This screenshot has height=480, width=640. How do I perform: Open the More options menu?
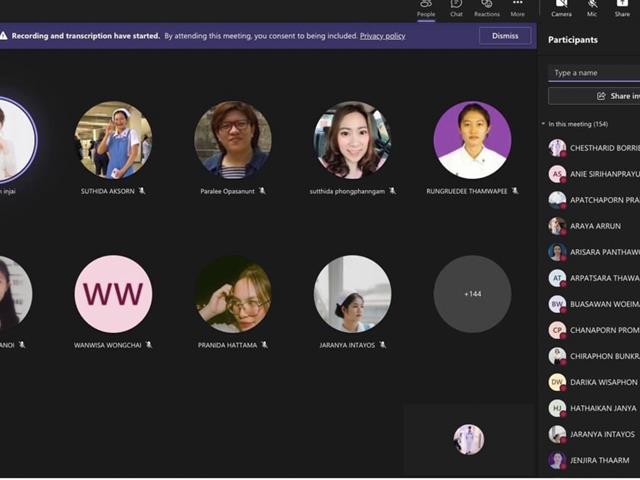click(518, 8)
